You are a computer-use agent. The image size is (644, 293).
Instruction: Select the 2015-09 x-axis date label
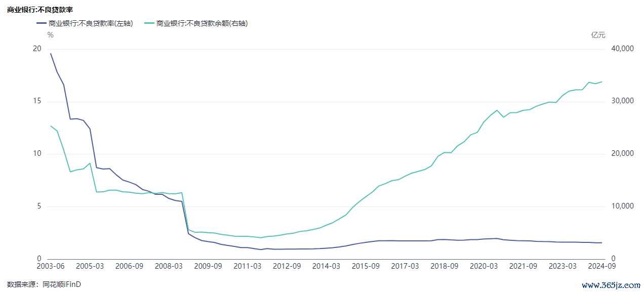(x=366, y=266)
